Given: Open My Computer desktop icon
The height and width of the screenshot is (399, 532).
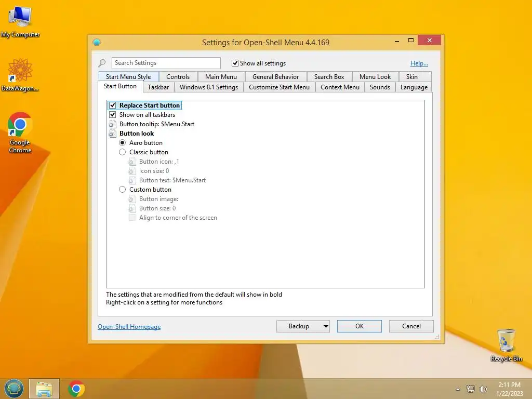Looking at the screenshot, I should [x=20, y=21].
